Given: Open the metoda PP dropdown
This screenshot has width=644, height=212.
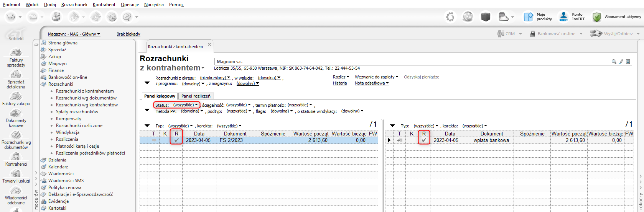Looking at the screenshot, I should (193, 111).
